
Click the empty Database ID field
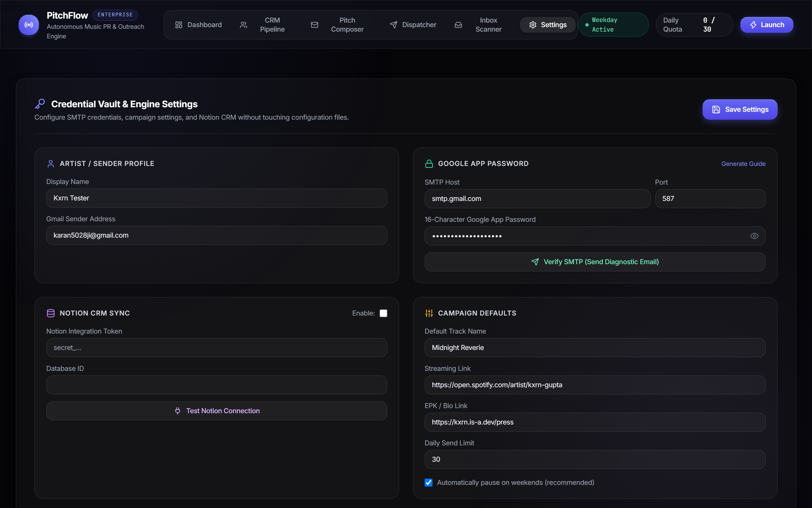[217, 385]
